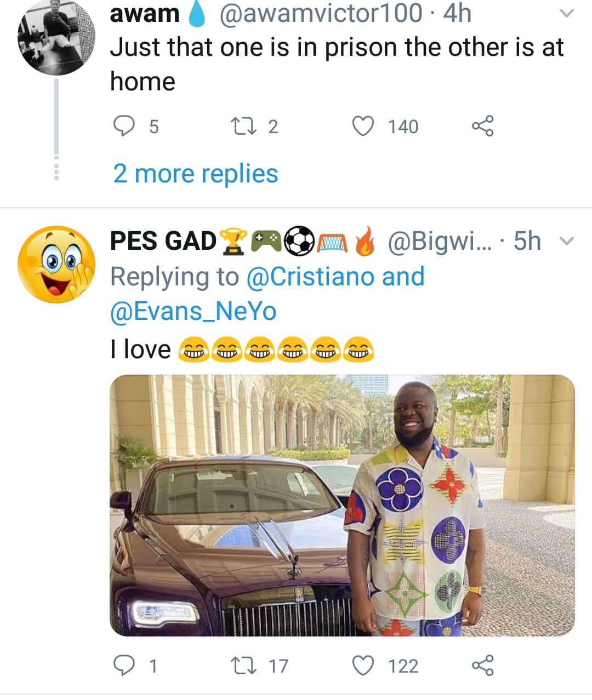
Task: View the attached Rolls-Royce photo
Action: [342, 505]
